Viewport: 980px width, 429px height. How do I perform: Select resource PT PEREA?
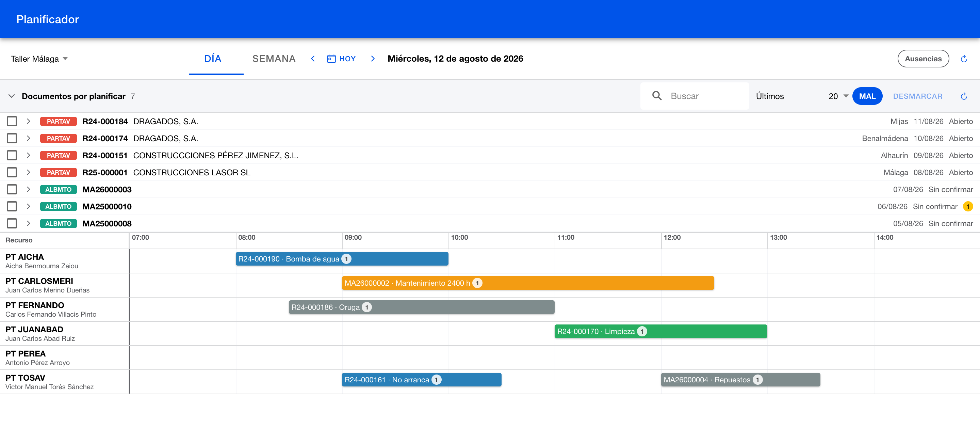pyautogui.click(x=65, y=358)
